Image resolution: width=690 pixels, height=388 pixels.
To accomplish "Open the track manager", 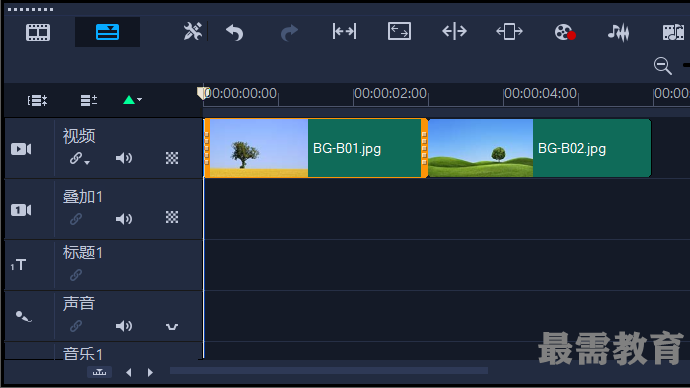I will click(x=88, y=100).
